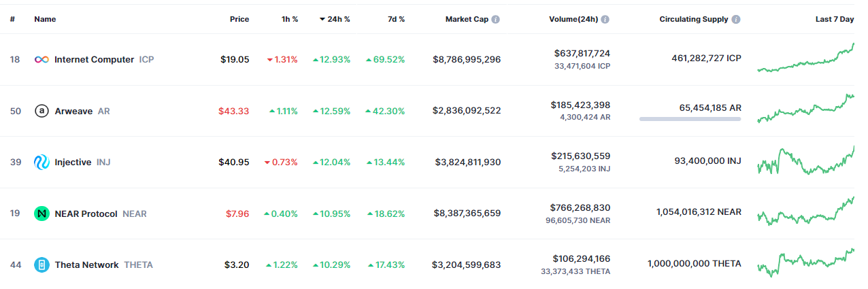This screenshot has height=289, width=868.
Task: Click the Theta Network blue logo icon
Action: coord(41,265)
